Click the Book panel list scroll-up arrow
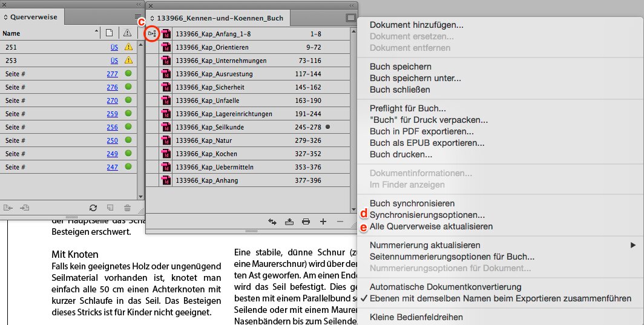Image resolution: width=644 pixels, height=325 pixels. tap(353, 31)
